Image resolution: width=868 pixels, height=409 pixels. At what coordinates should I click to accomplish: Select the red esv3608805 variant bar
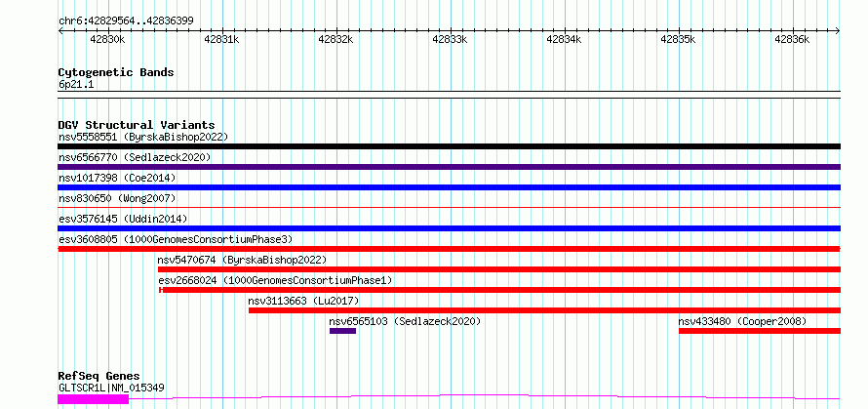point(449,249)
